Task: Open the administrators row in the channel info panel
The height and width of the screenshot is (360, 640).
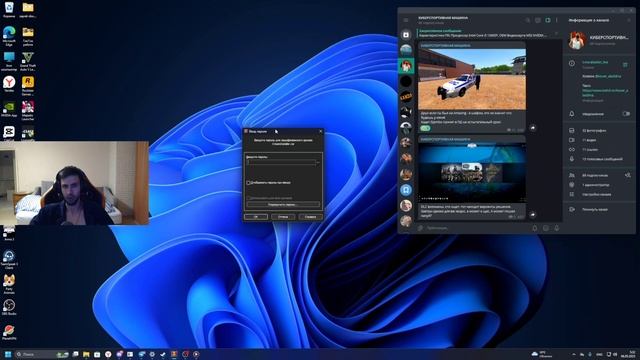Action: point(600,185)
